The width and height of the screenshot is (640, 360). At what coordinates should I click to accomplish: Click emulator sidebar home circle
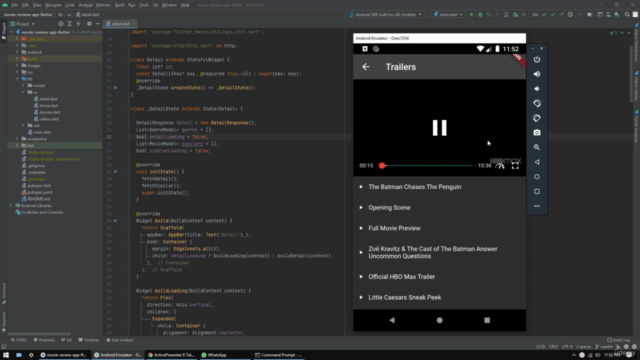[537, 177]
